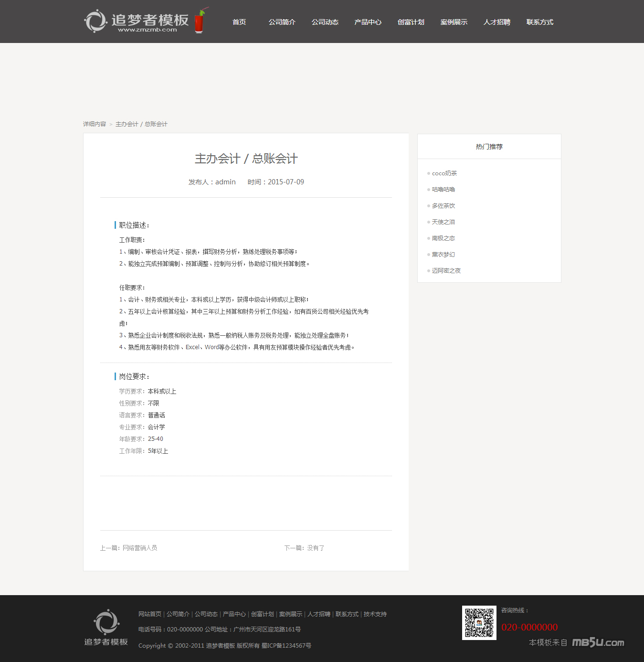Click the footer 追梦者模板 logo

pos(106,628)
